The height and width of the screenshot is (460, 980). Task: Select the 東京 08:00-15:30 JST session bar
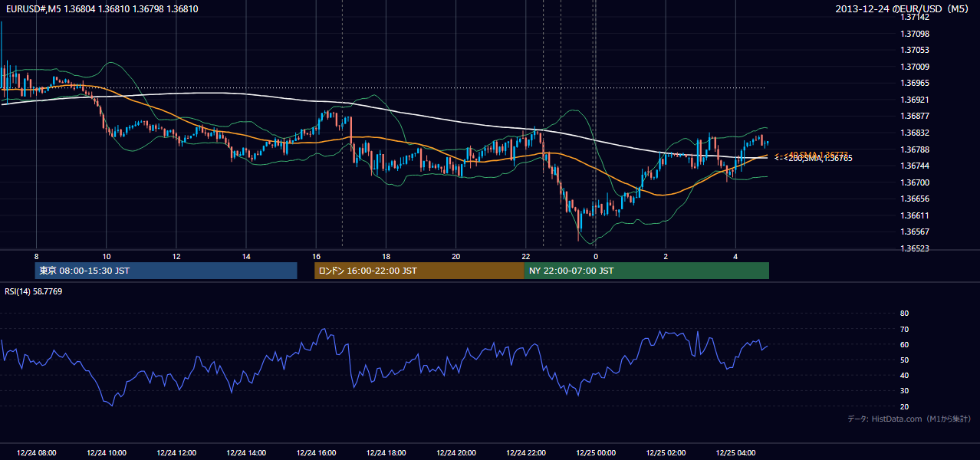click(166, 271)
